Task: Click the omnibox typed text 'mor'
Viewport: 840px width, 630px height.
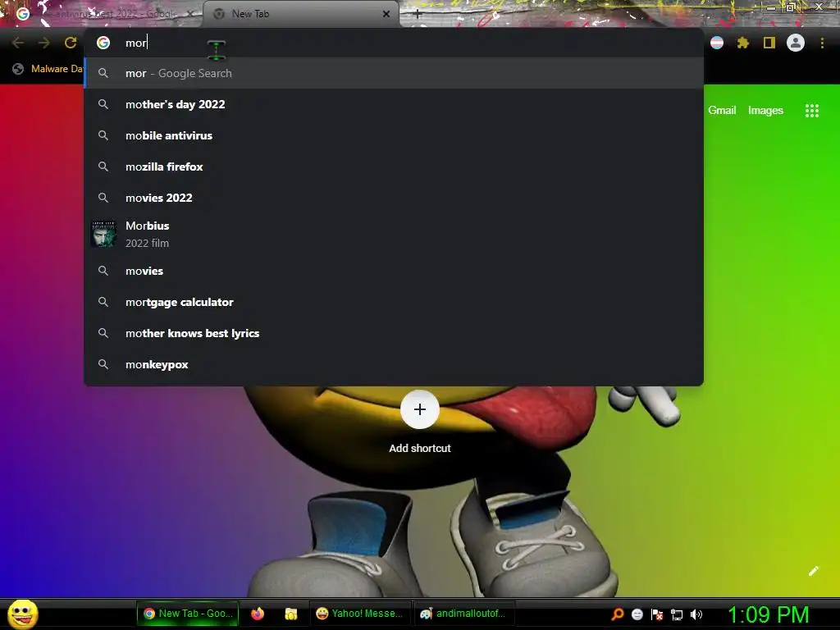Action: pyautogui.click(x=135, y=43)
